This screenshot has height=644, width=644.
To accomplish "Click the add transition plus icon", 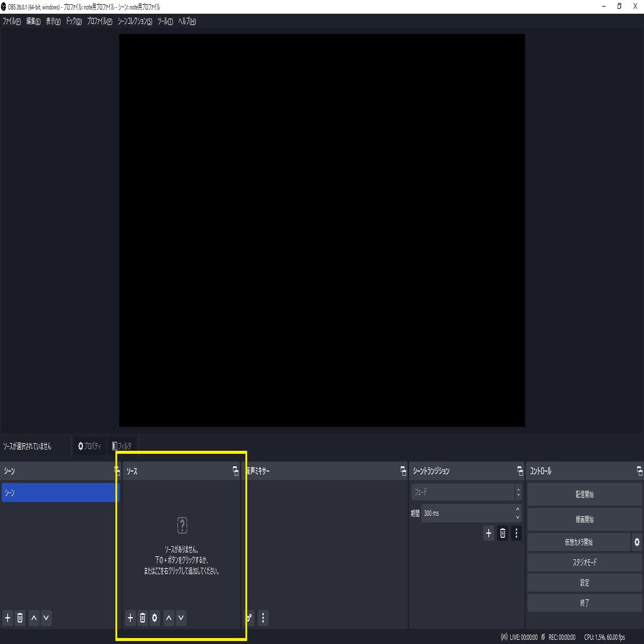I will 488,533.
